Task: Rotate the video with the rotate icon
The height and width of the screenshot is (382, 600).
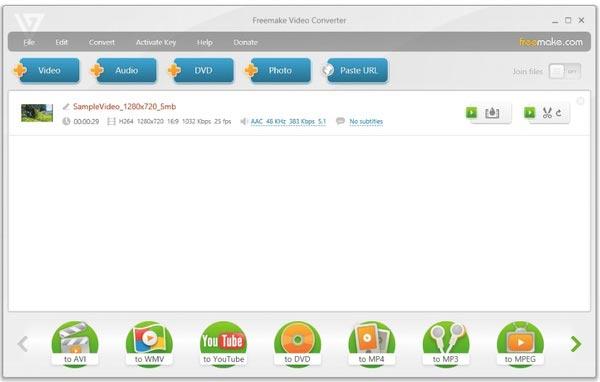Action: [x=559, y=113]
